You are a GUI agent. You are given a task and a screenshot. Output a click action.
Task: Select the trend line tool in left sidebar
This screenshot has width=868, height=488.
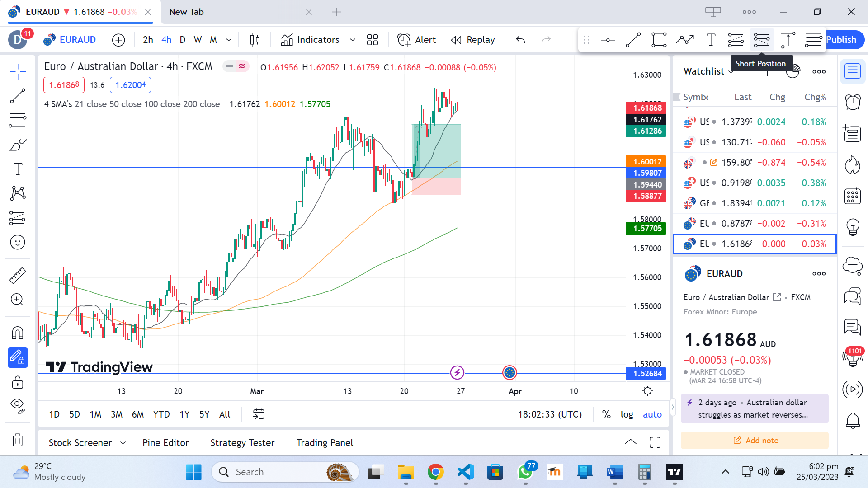tap(18, 96)
